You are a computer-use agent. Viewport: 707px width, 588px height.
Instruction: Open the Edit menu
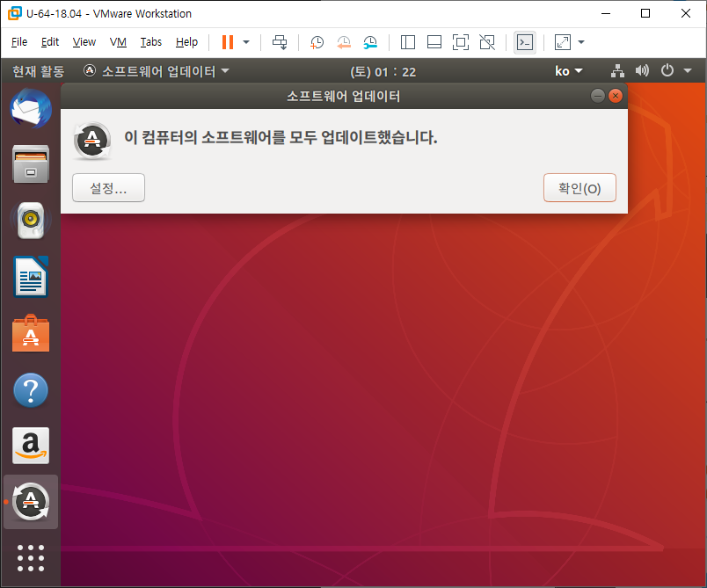[x=50, y=42]
